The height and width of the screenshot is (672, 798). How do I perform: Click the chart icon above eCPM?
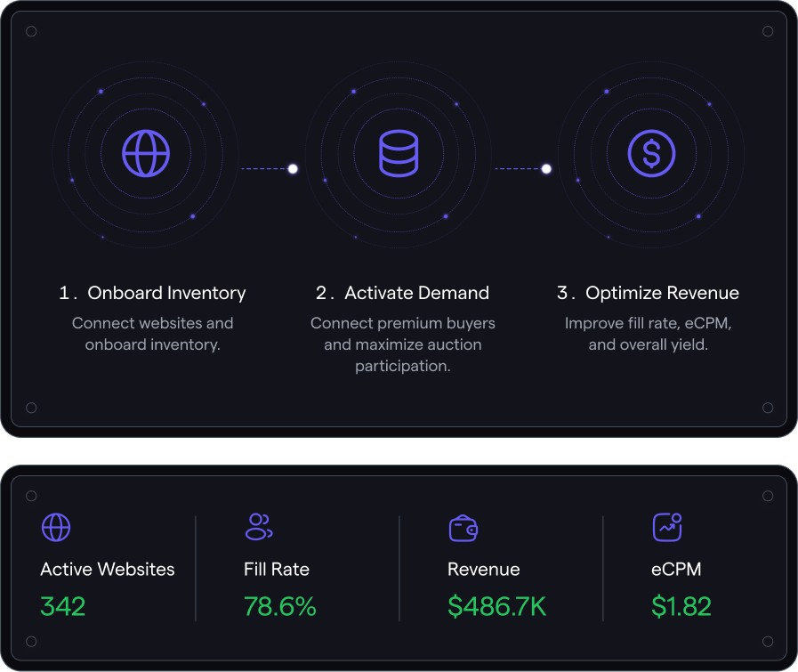point(667,527)
